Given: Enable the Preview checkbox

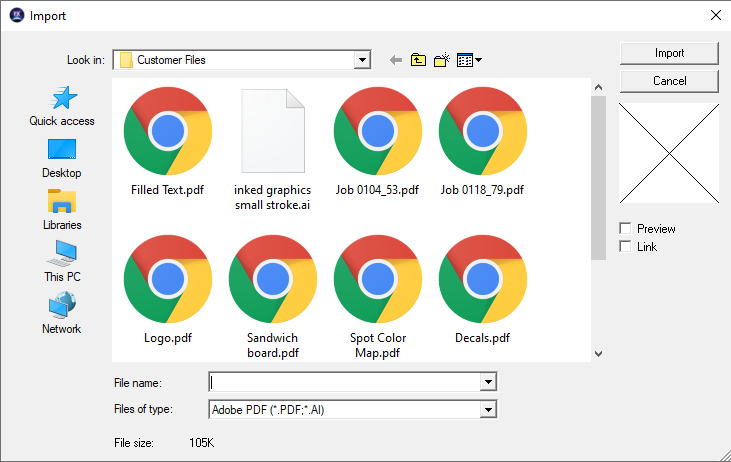Looking at the screenshot, I should [626, 229].
